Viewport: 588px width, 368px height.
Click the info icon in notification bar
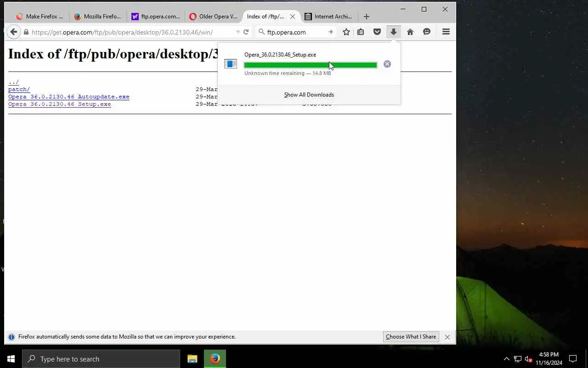[11, 337]
